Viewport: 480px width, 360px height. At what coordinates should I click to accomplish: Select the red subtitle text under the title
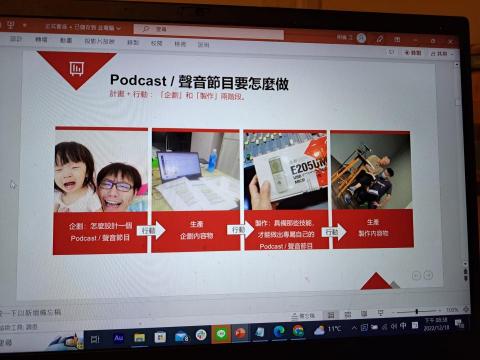pyautogui.click(x=177, y=95)
